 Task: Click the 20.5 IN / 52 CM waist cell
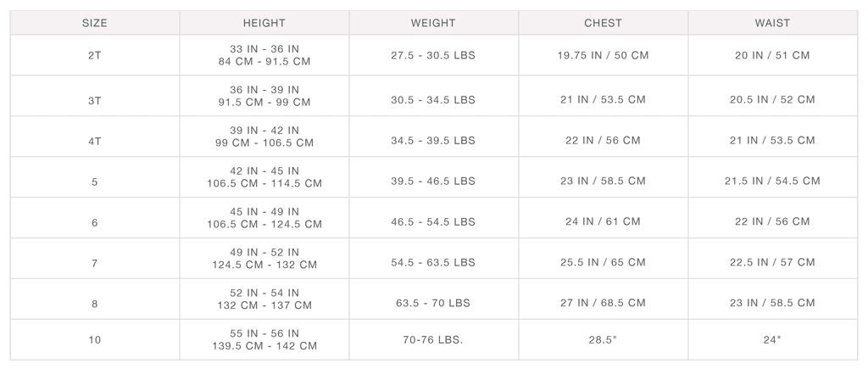pos(771,100)
